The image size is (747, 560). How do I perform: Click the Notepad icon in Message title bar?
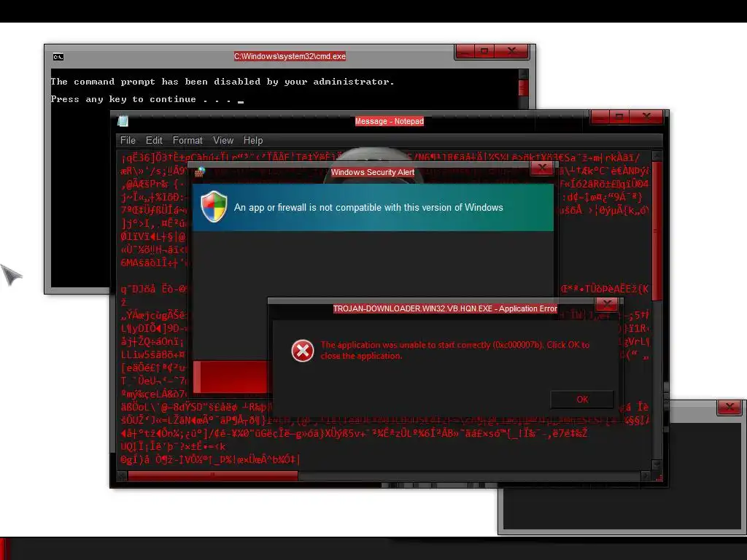point(123,121)
